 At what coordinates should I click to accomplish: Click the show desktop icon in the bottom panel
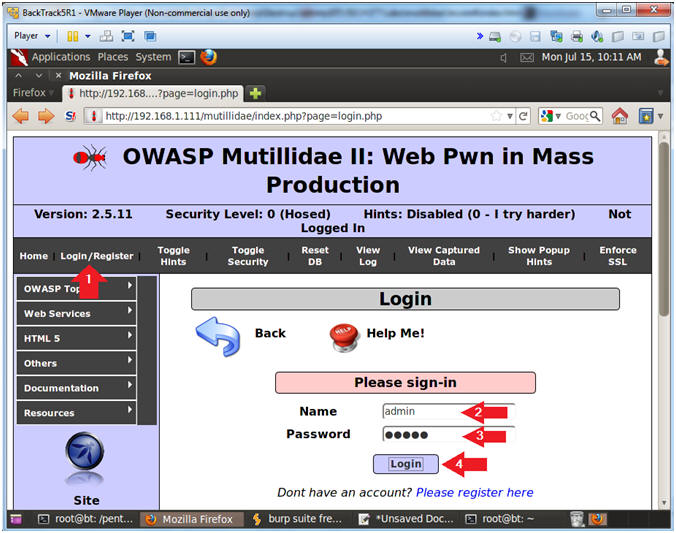pos(16,519)
